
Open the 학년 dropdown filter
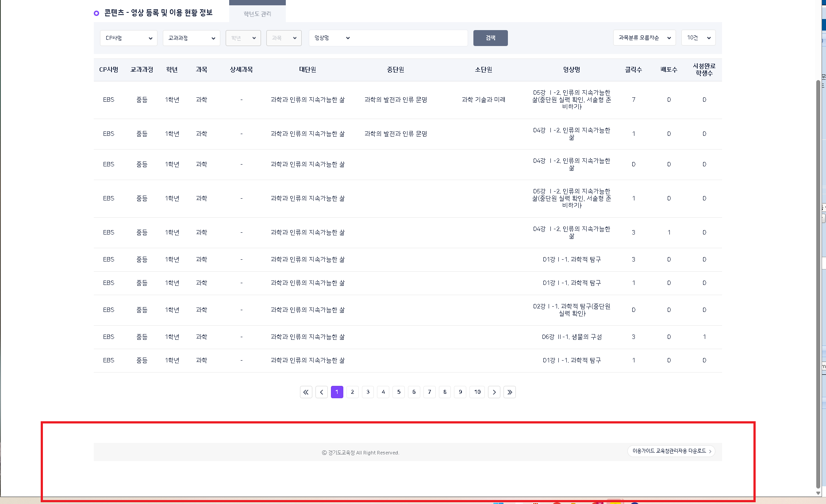tap(243, 38)
